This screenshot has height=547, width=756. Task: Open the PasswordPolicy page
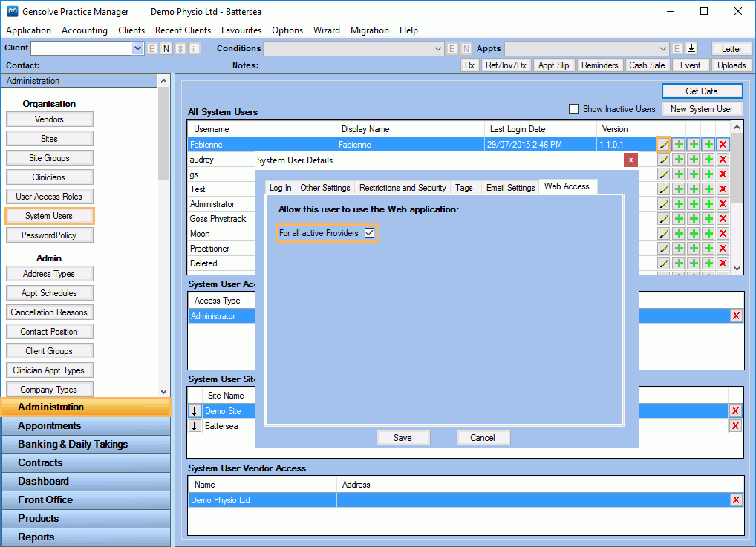click(49, 235)
